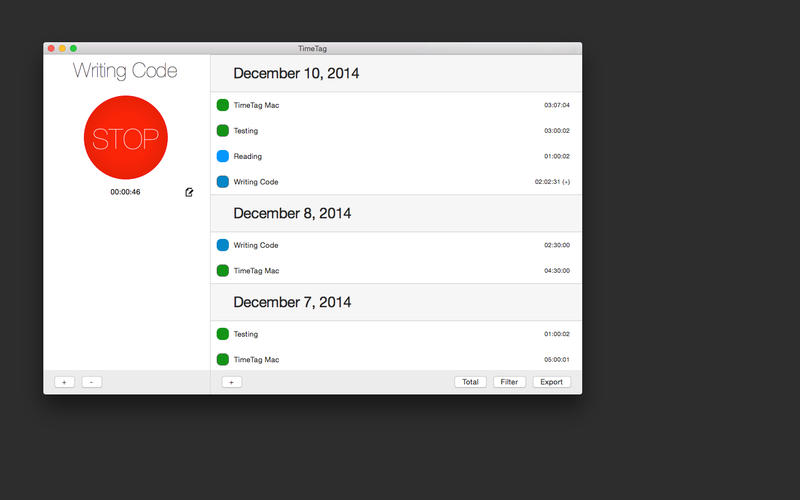Click green tag icon for TimeTag Mac Dec 8

223,271
